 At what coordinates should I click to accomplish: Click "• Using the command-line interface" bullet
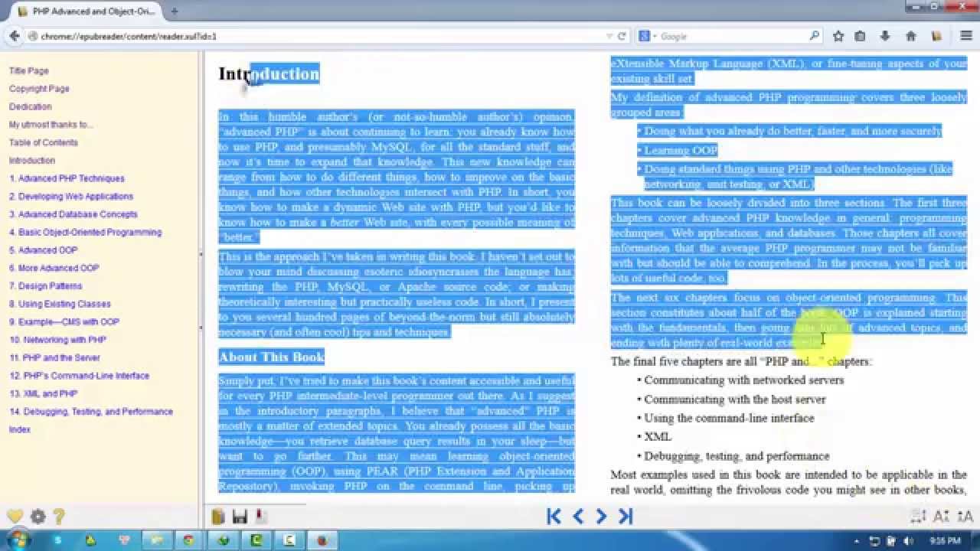coord(725,418)
